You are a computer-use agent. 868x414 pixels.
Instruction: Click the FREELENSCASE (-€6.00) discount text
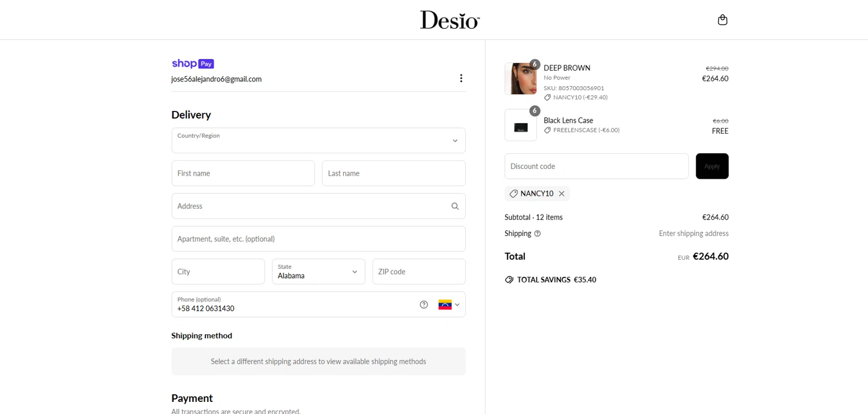587,131
